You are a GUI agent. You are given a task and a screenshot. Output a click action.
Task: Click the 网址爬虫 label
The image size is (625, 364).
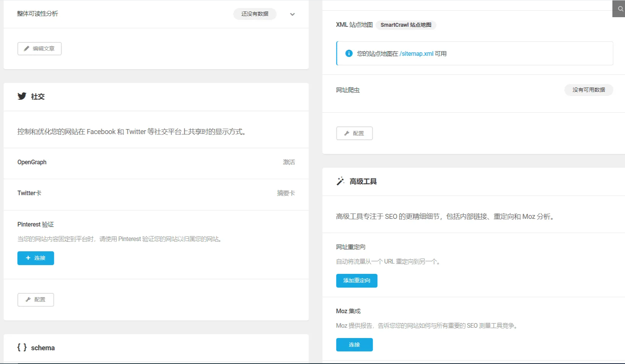click(348, 90)
